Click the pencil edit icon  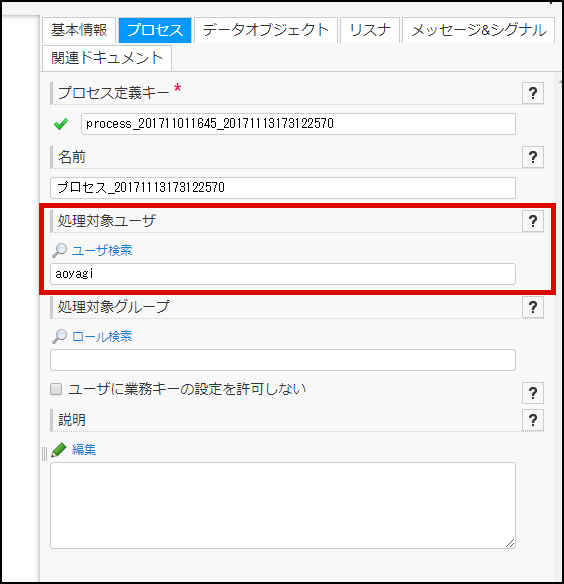point(59,450)
